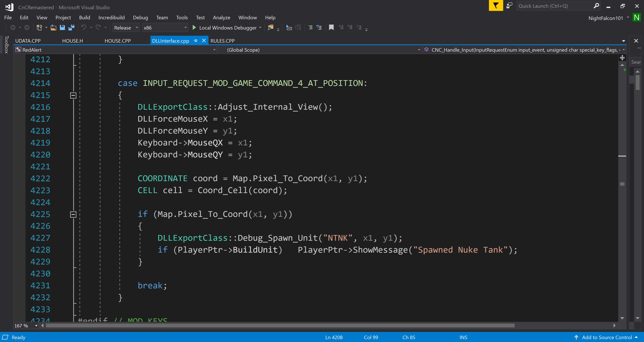Click the send feedback icon beside Quick Launch
The height and width of the screenshot is (342, 644).
509,6
